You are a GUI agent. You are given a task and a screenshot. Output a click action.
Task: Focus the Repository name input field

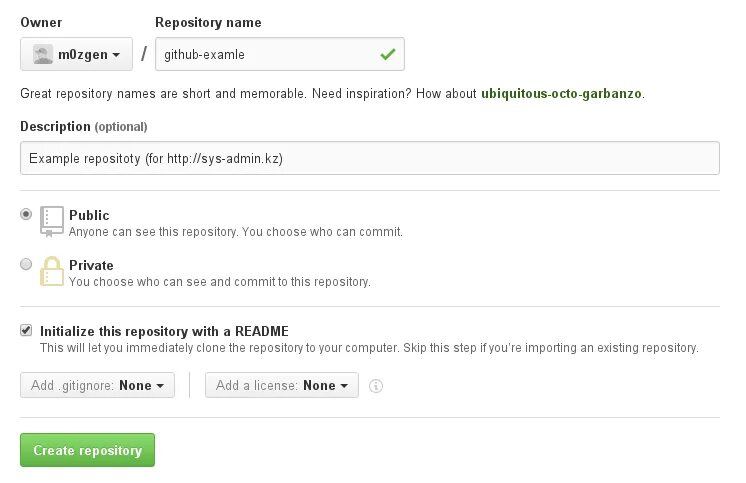pos(280,54)
